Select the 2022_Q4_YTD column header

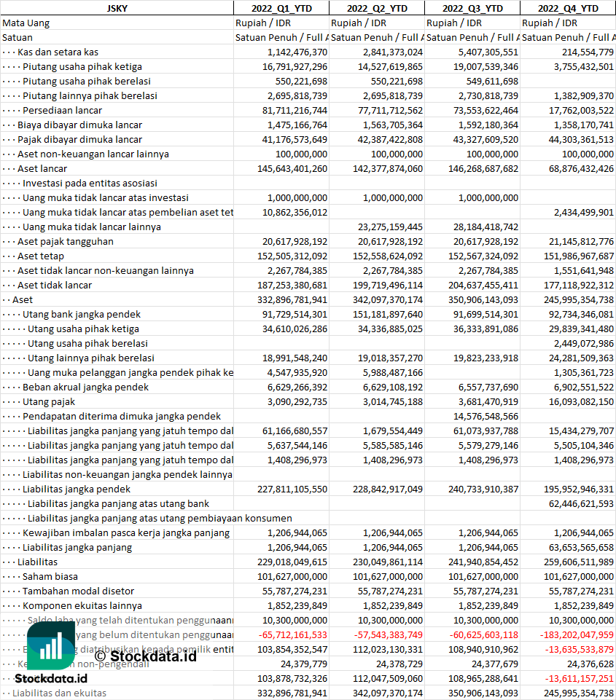coord(568,9)
